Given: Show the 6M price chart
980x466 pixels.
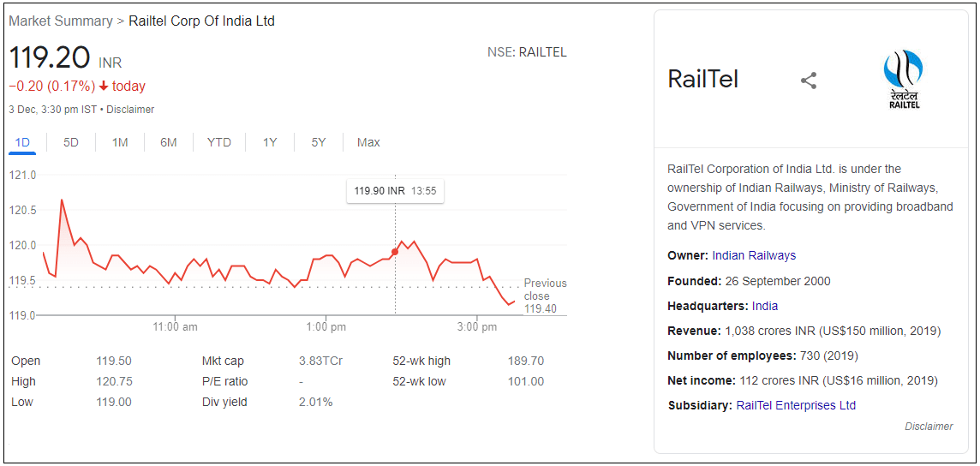Looking at the screenshot, I should point(168,142).
